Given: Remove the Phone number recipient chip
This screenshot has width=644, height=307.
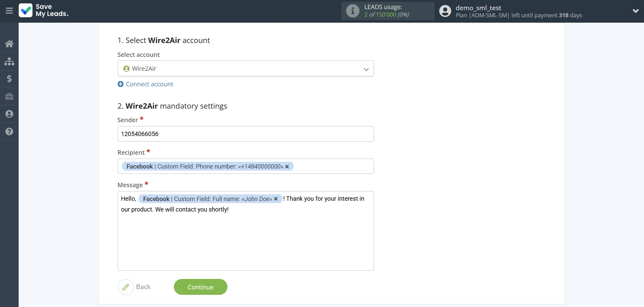Looking at the screenshot, I should pyautogui.click(x=287, y=167).
